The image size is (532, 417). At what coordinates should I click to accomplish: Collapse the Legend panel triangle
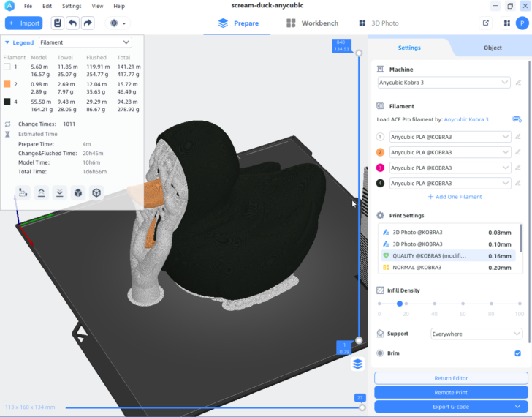[7, 42]
